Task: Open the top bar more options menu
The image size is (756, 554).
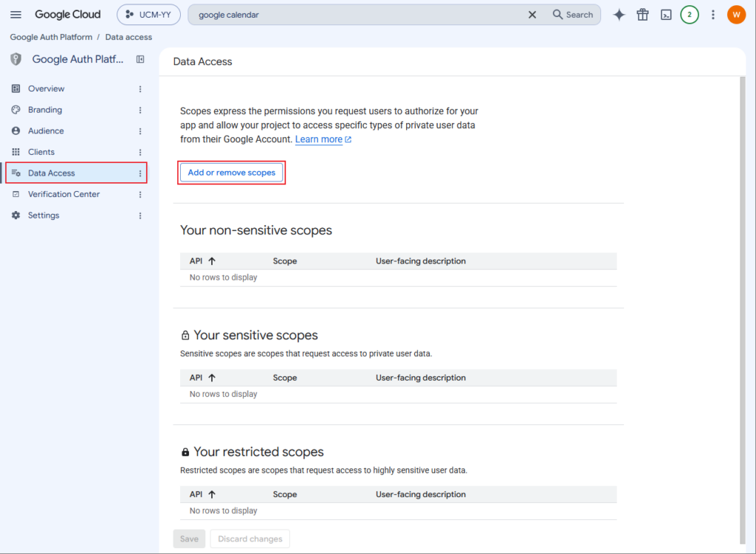Action: click(712, 15)
